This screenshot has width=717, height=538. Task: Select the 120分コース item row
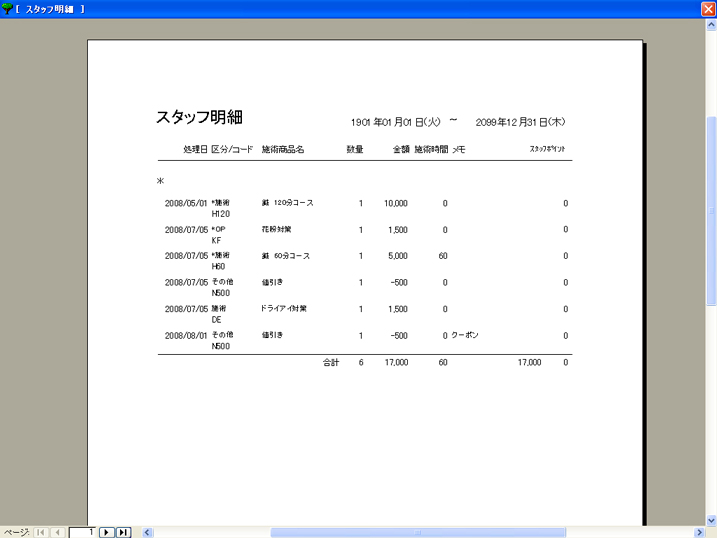coord(288,203)
